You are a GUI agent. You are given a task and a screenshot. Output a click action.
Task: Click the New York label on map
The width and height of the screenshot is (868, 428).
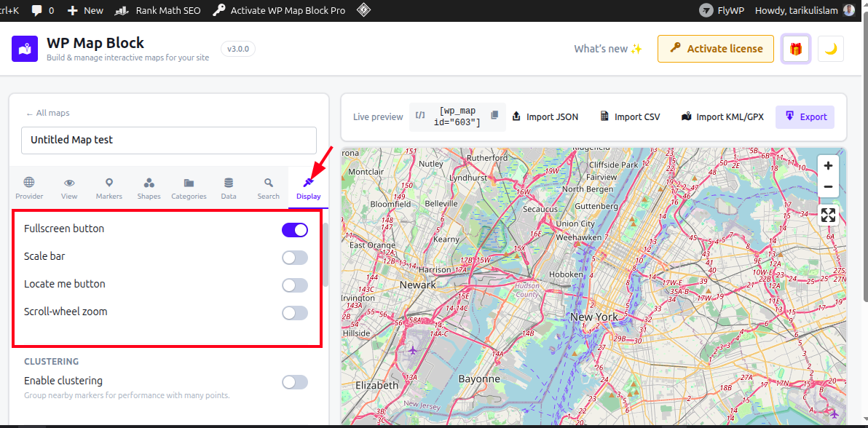point(593,317)
